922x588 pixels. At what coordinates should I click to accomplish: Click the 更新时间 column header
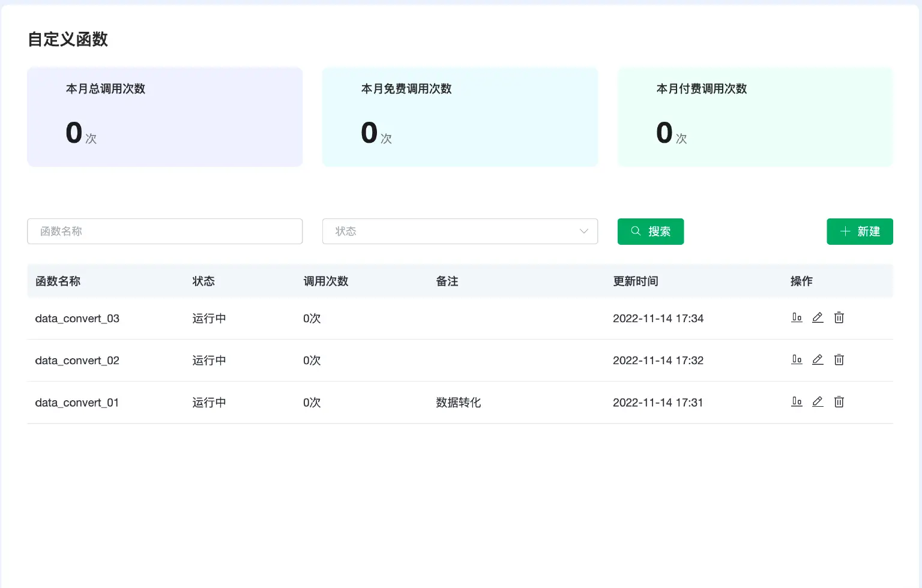(636, 281)
